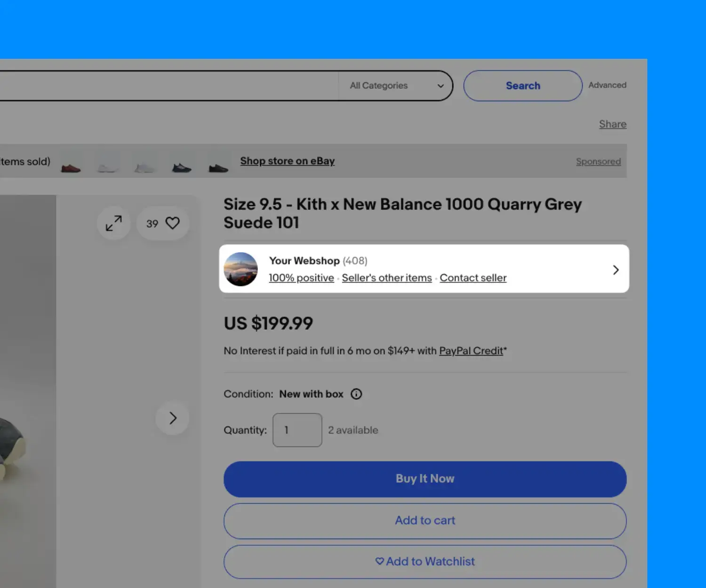Click the condition info icon
Viewport: 706px width, 588px height.
(356, 394)
